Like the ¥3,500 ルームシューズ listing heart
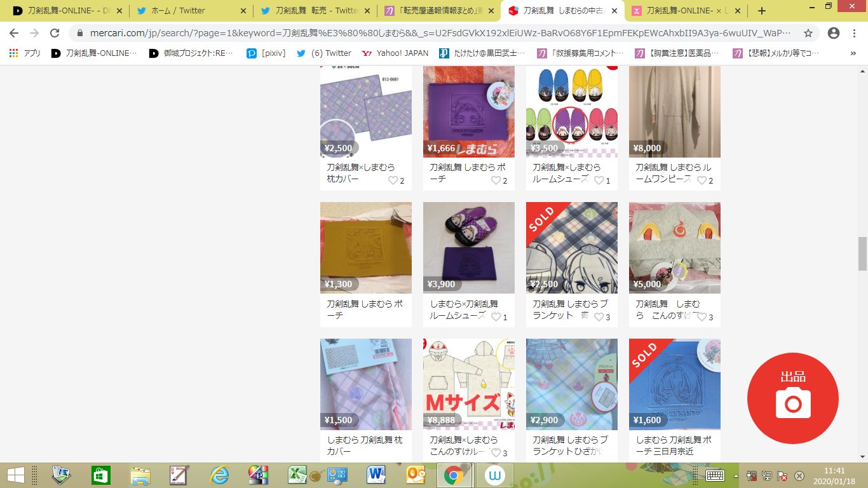The image size is (868, 488). pos(599,180)
